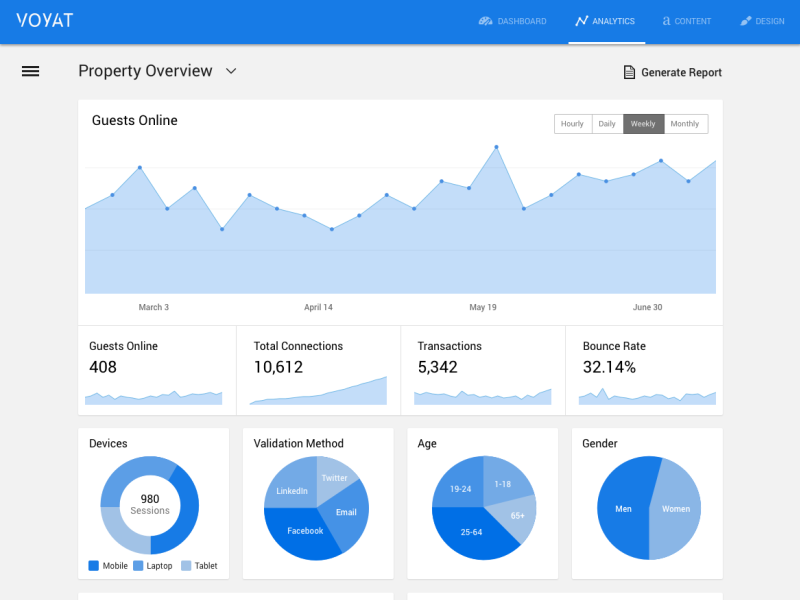Click the Content letter icon
This screenshot has height=600, width=800.
(x=666, y=21)
